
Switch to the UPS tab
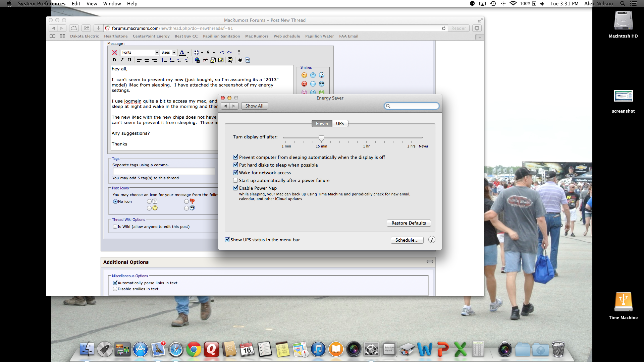tap(340, 123)
